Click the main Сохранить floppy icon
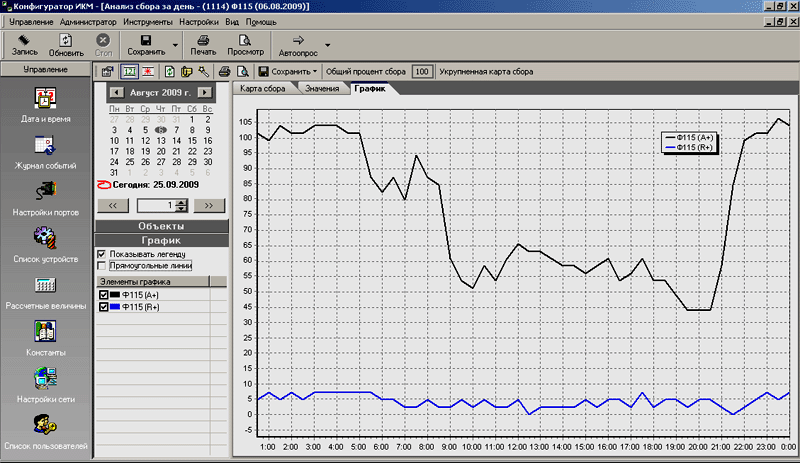 click(x=146, y=40)
